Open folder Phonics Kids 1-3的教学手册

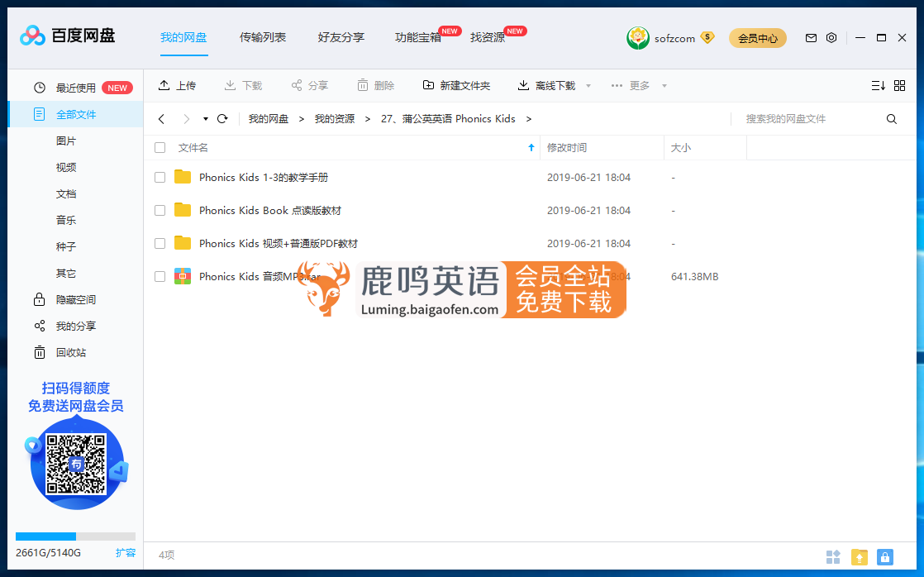tap(264, 178)
